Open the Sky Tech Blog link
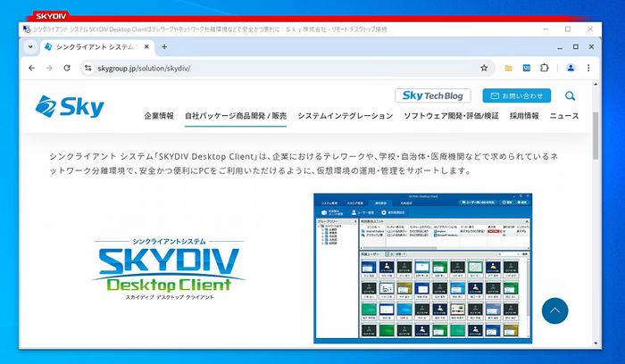 click(x=433, y=95)
